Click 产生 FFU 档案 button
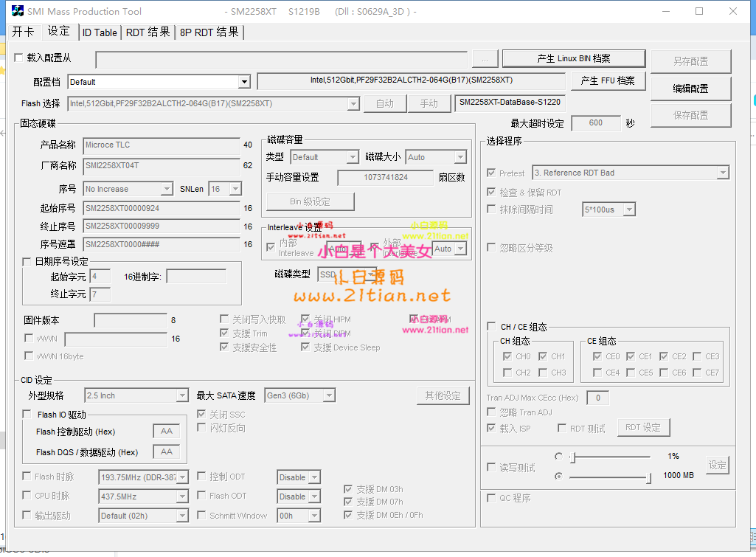This screenshot has height=557, width=756. click(608, 80)
